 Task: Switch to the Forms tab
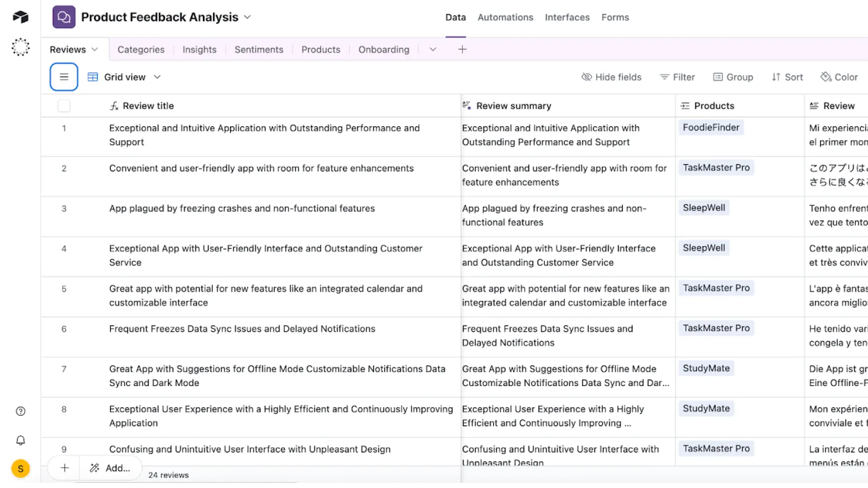[615, 17]
